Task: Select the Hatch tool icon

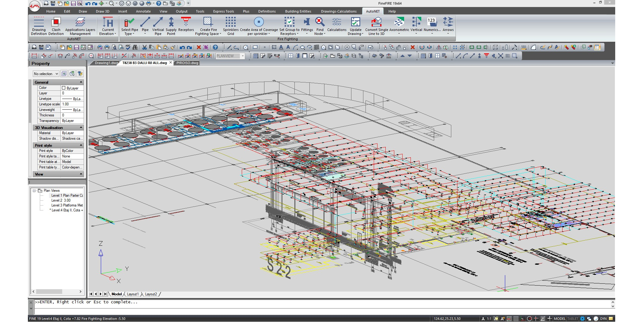Action: coord(274,47)
